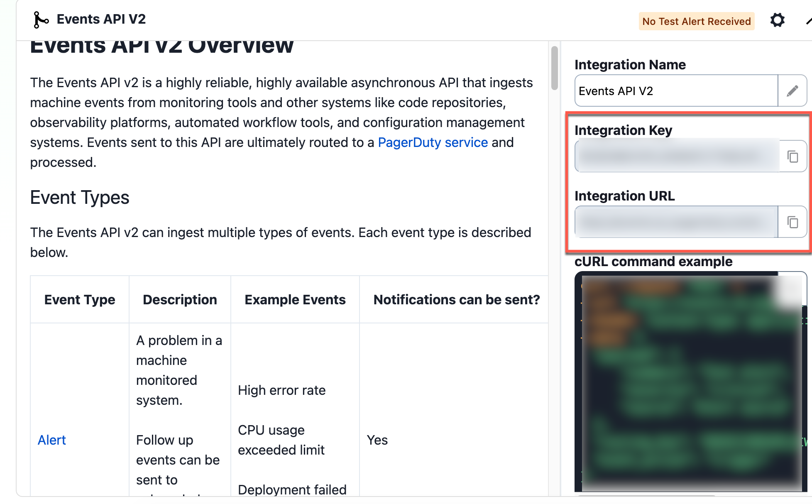Click the Events API V2 header title

click(x=101, y=19)
